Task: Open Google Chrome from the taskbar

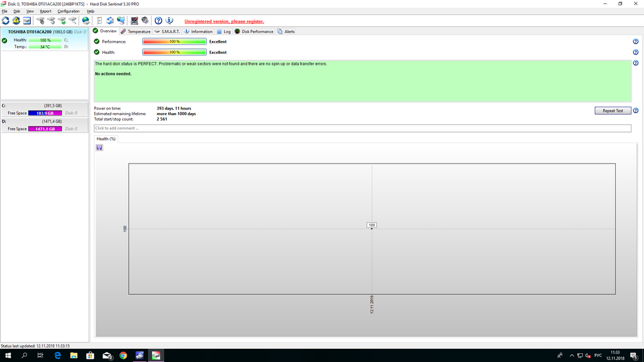Action: 123,356
